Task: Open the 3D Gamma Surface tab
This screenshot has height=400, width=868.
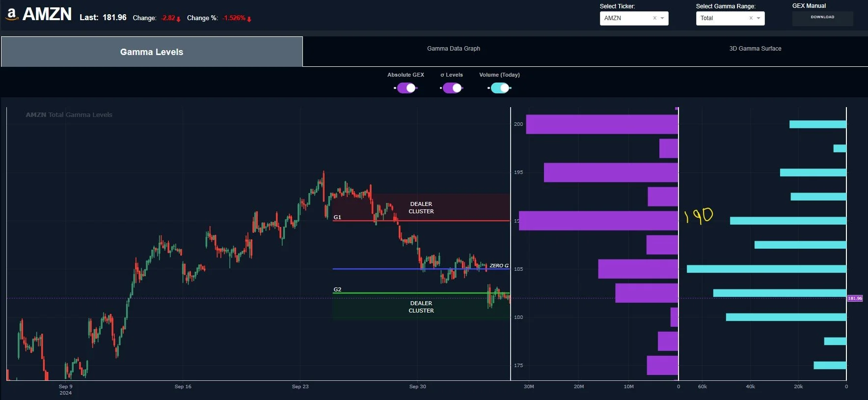Action: coord(755,49)
